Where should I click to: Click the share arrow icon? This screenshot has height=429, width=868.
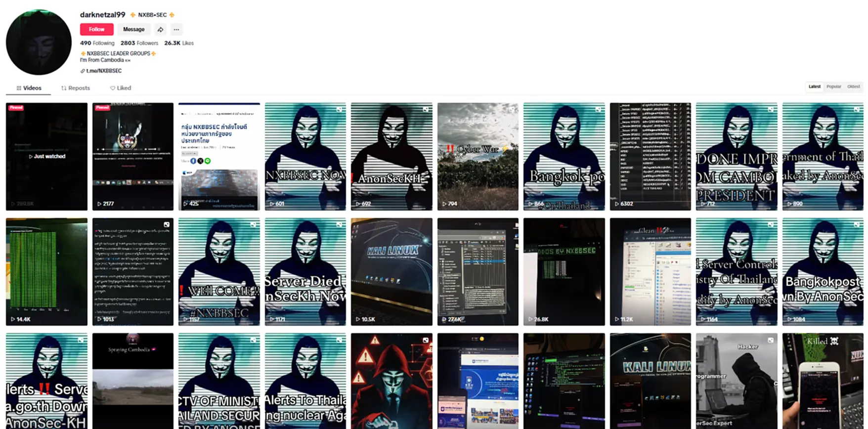tap(161, 30)
